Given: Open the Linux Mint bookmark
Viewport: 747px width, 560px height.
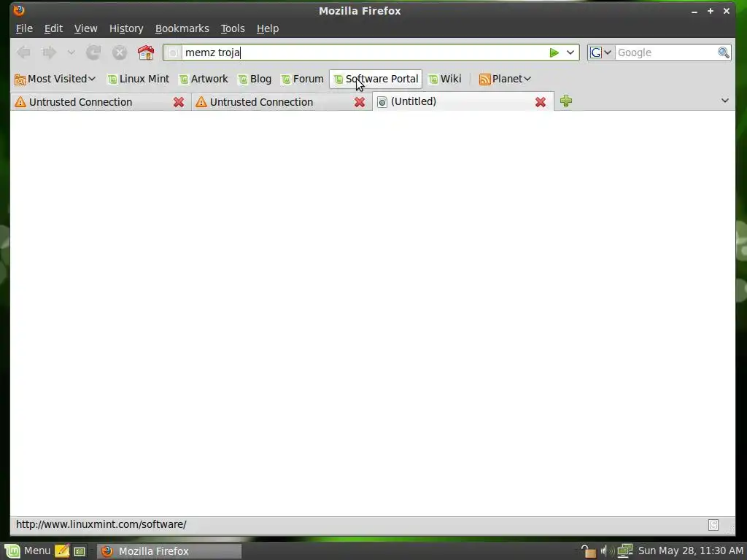Looking at the screenshot, I should click(139, 79).
